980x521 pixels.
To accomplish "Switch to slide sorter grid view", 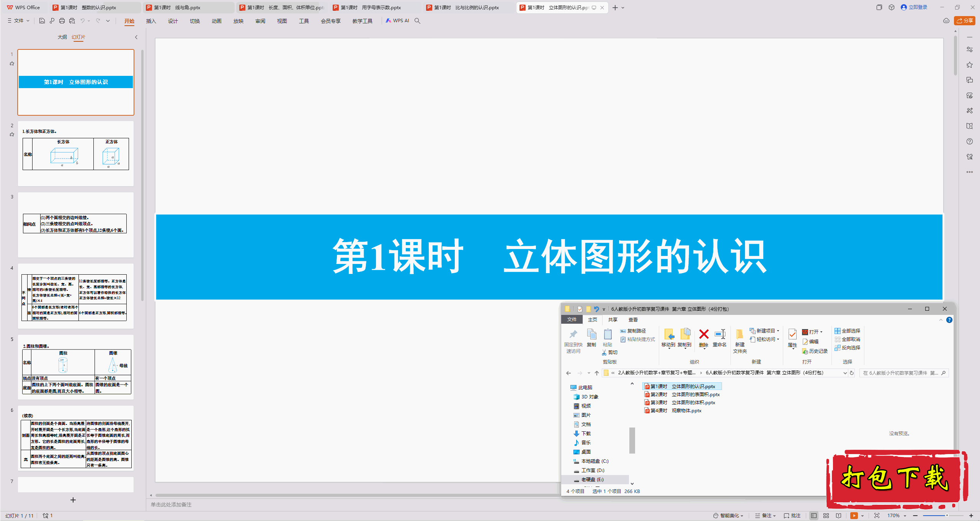I will (x=826, y=516).
